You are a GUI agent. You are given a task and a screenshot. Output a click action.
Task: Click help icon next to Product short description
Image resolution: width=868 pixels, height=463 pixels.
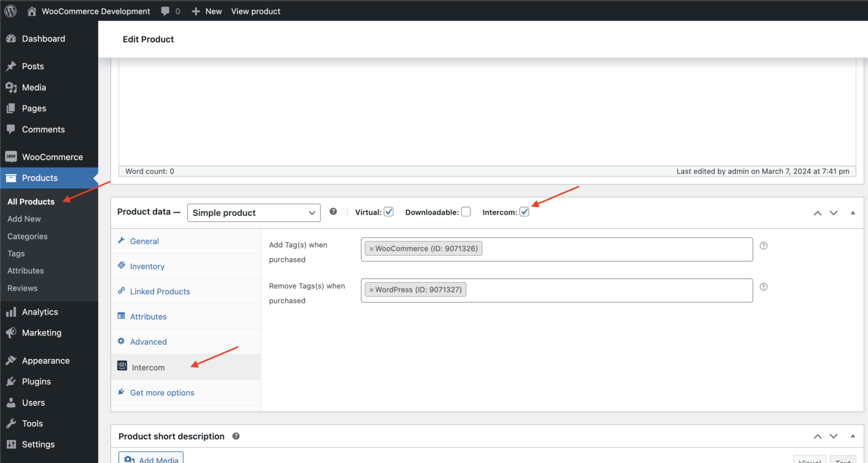236,436
